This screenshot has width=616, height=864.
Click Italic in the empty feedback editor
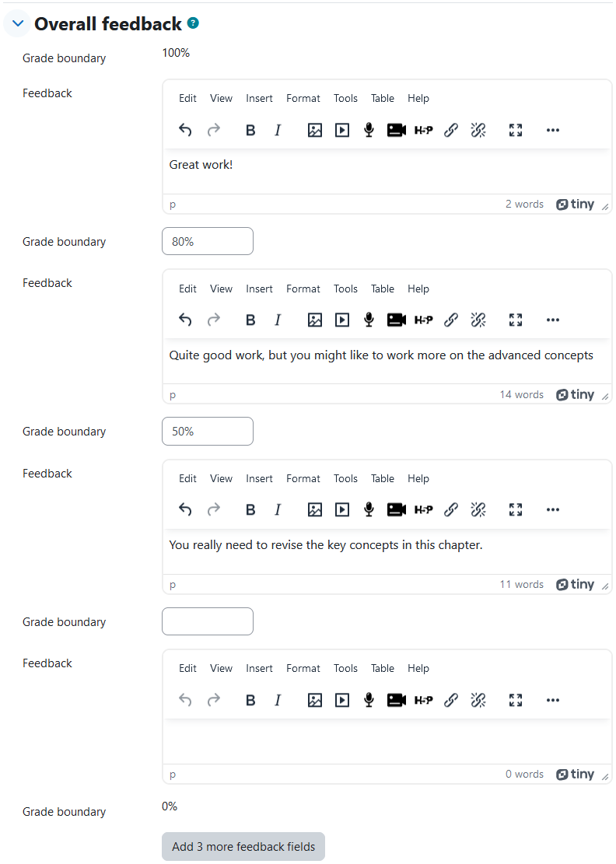click(x=278, y=700)
